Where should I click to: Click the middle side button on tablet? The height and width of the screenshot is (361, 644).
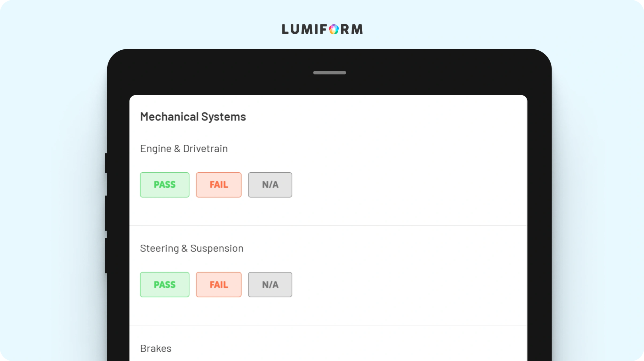pos(106,213)
